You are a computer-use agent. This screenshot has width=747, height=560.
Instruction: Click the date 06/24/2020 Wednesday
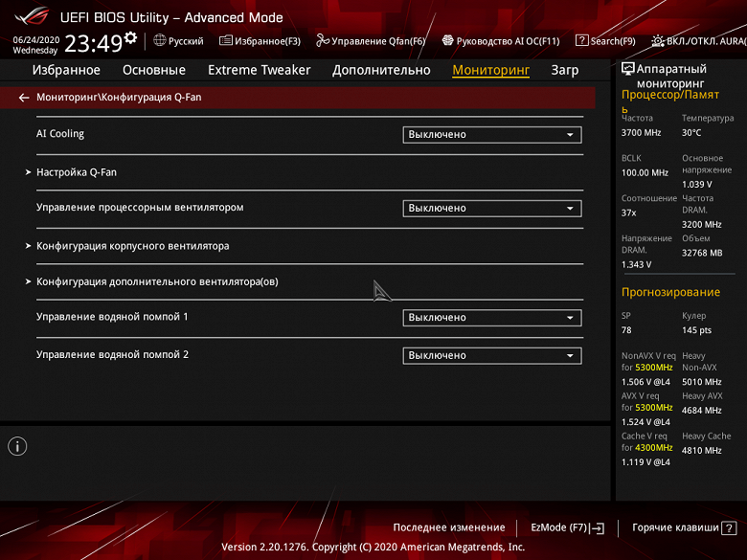coord(35,45)
